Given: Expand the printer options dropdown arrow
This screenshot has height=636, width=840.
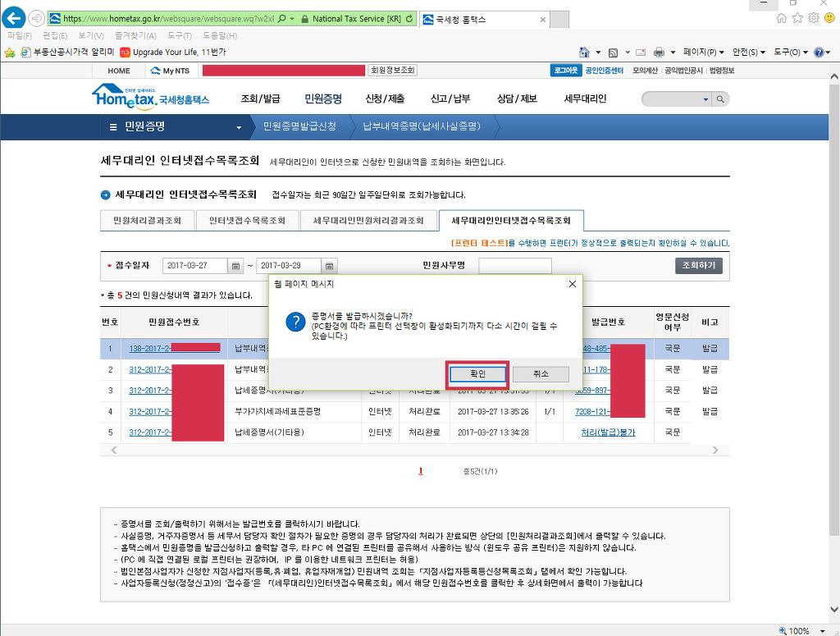Looking at the screenshot, I should pyautogui.click(x=673, y=53).
